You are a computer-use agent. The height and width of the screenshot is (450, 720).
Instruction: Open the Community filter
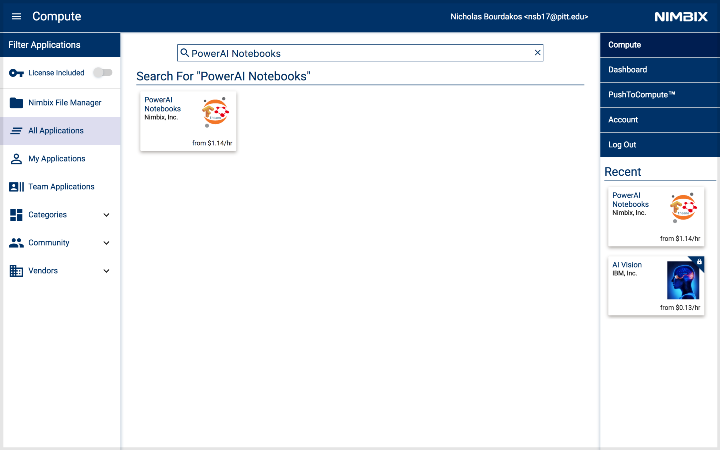[x=60, y=243]
